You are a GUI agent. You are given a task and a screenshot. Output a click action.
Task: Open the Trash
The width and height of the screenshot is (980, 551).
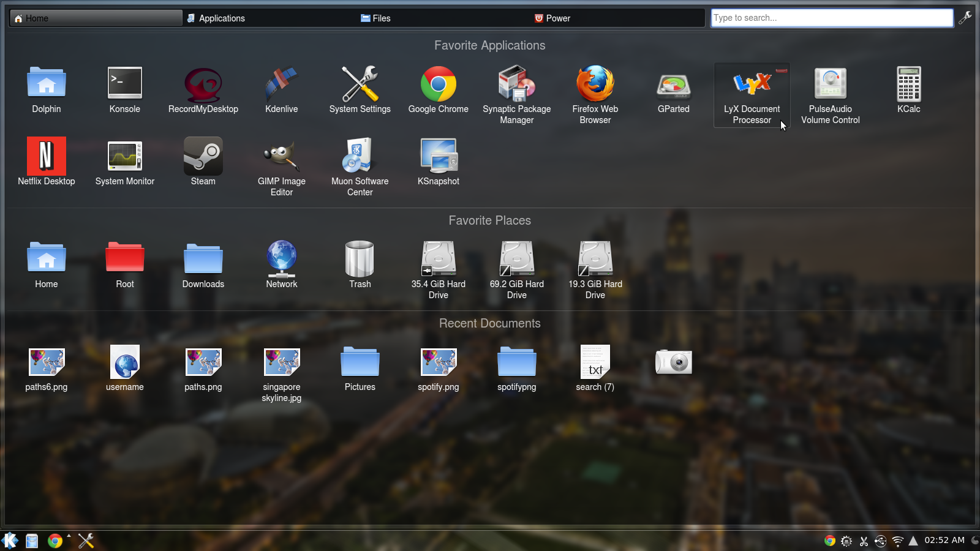click(x=360, y=265)
